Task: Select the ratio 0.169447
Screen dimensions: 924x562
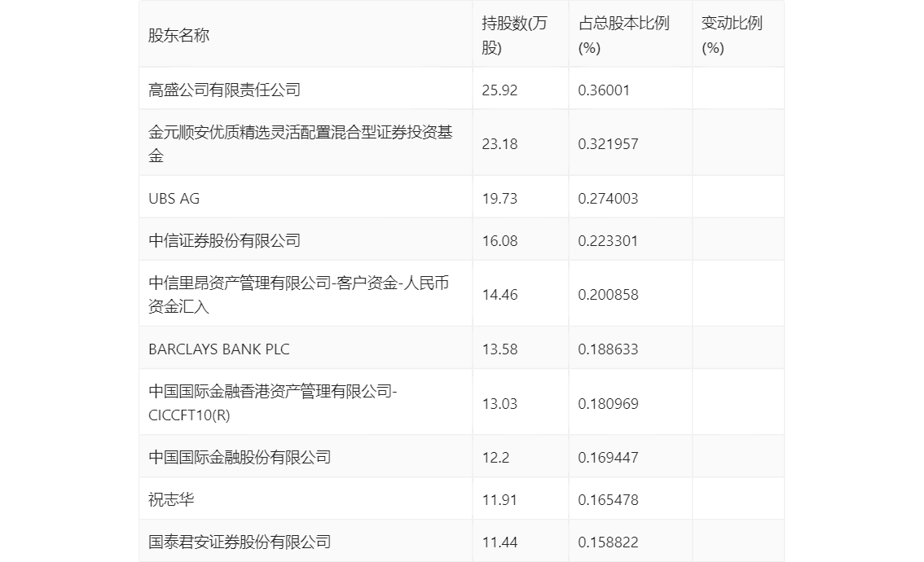Action: point(608,458)
